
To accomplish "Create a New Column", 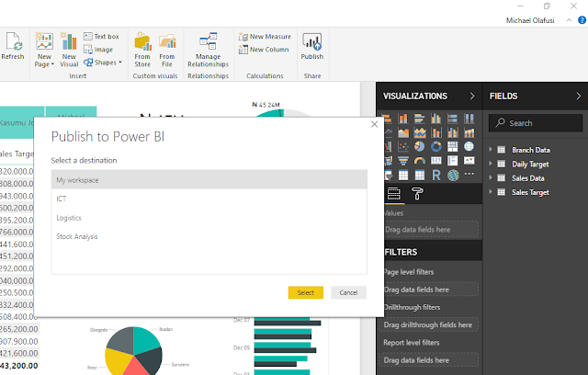I will 264,50.
